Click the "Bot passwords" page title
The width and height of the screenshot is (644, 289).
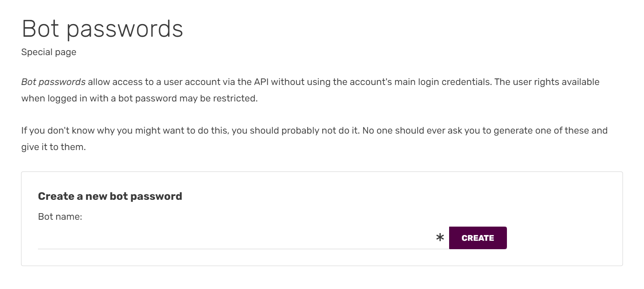click(102, 29)
